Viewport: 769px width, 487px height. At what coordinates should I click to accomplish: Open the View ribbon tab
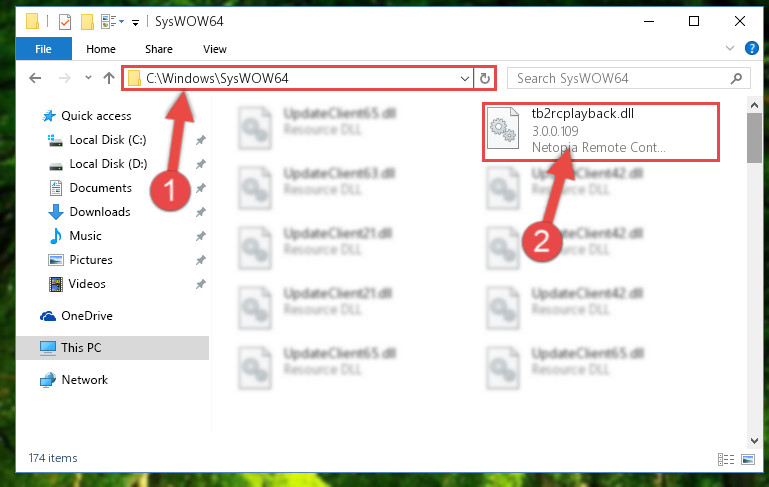pyautogui.click(x=215, y=49)
